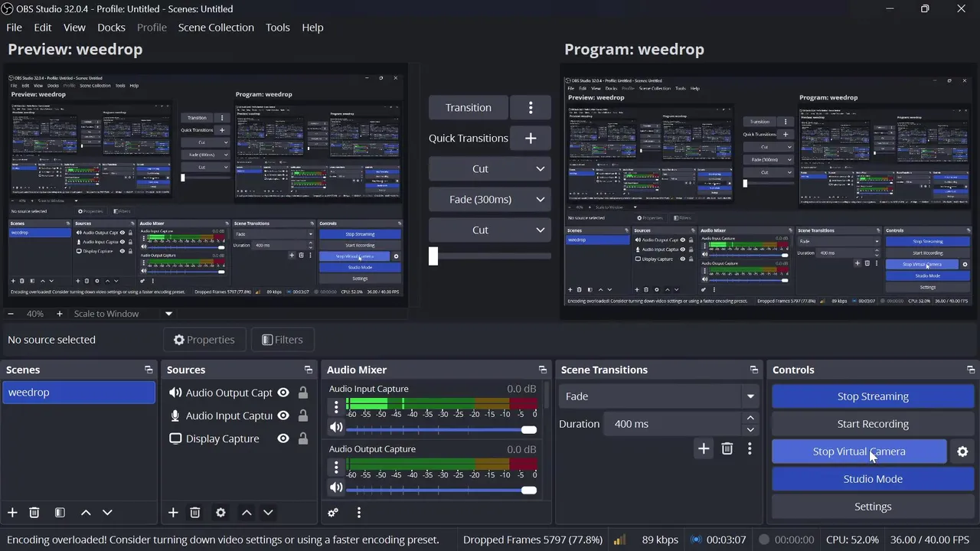
Task: Open the File menu
Action: tap(14, 28)
